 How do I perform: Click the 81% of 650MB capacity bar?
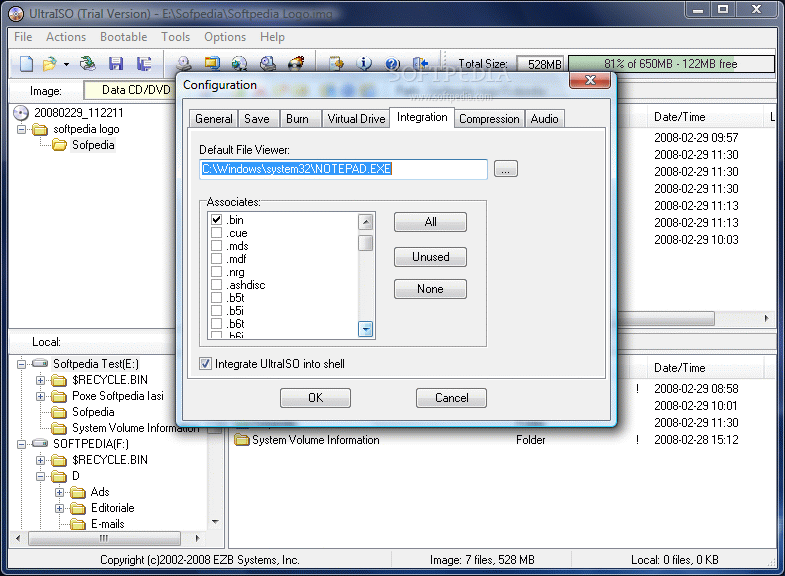coord(671,64)
